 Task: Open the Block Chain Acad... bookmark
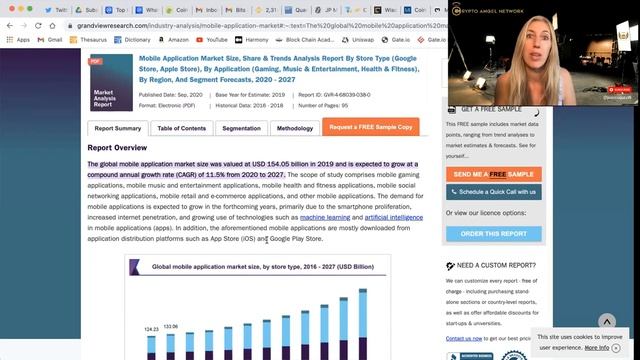(x=305, y=40)
